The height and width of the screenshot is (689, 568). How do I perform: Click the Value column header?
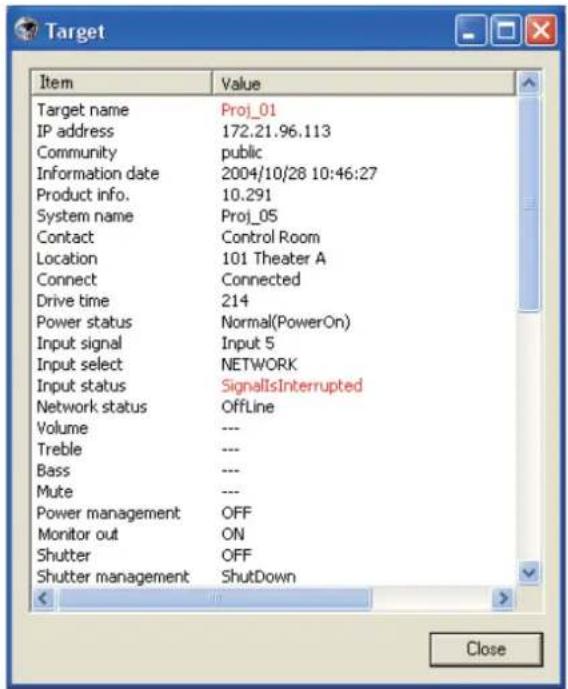(363, 83)
